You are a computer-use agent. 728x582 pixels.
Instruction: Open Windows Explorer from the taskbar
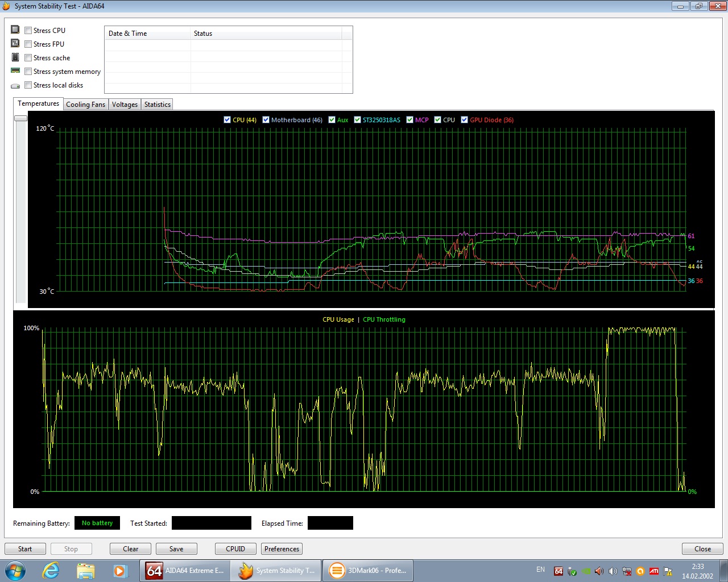(85, 570)
